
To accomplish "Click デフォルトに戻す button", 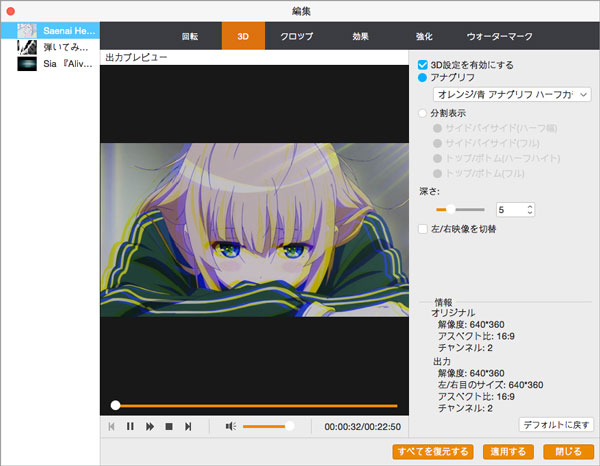I will (556, 425).
